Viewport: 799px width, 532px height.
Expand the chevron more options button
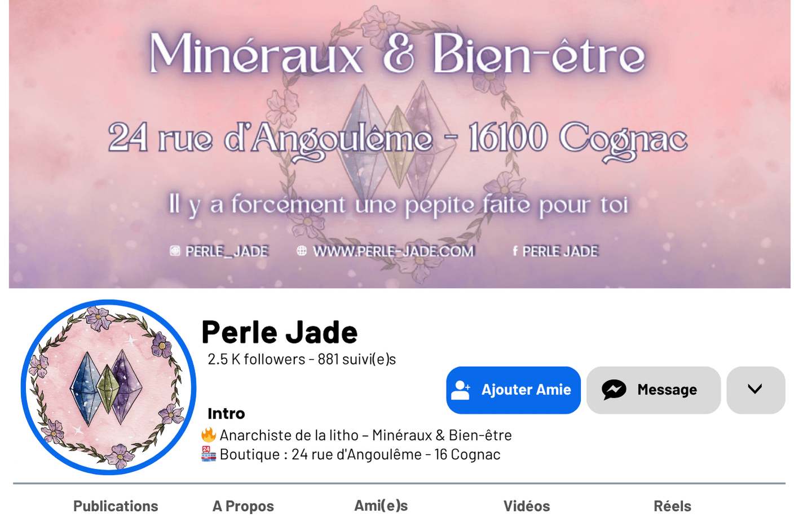coord(756,390)
